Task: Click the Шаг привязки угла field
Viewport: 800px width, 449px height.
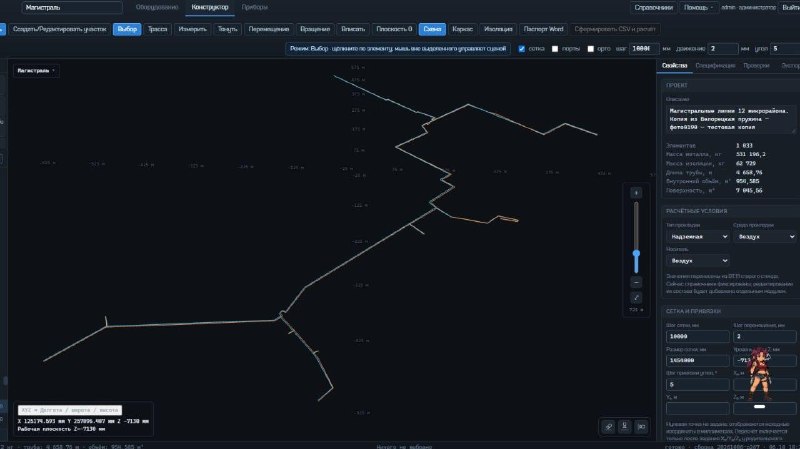Action: tap(697, 384)
